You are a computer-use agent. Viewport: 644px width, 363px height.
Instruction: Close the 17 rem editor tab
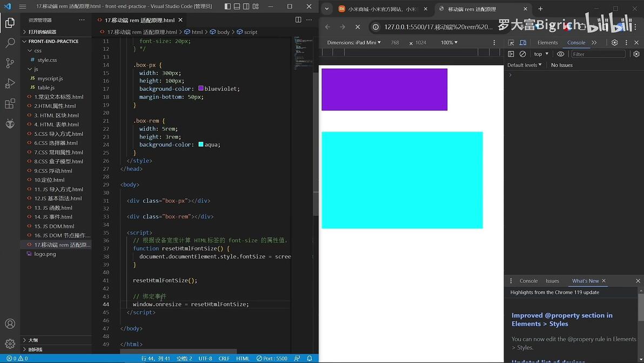pyautogui.click(x=180, y=19)
